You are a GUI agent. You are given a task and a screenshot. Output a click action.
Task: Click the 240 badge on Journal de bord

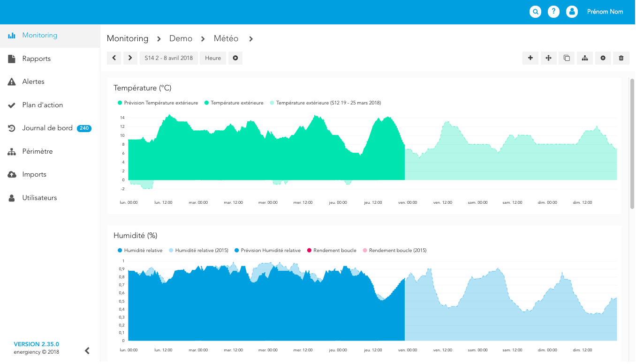point(84,128)
